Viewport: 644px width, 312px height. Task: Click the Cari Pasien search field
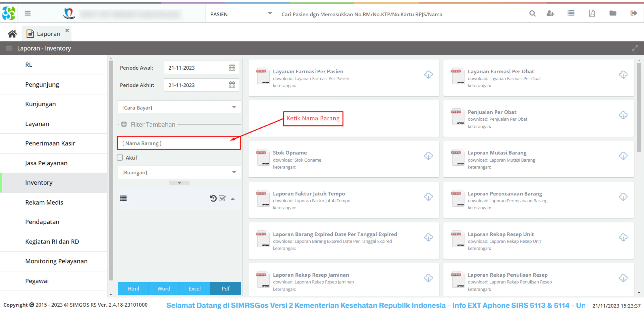point(400,14)
